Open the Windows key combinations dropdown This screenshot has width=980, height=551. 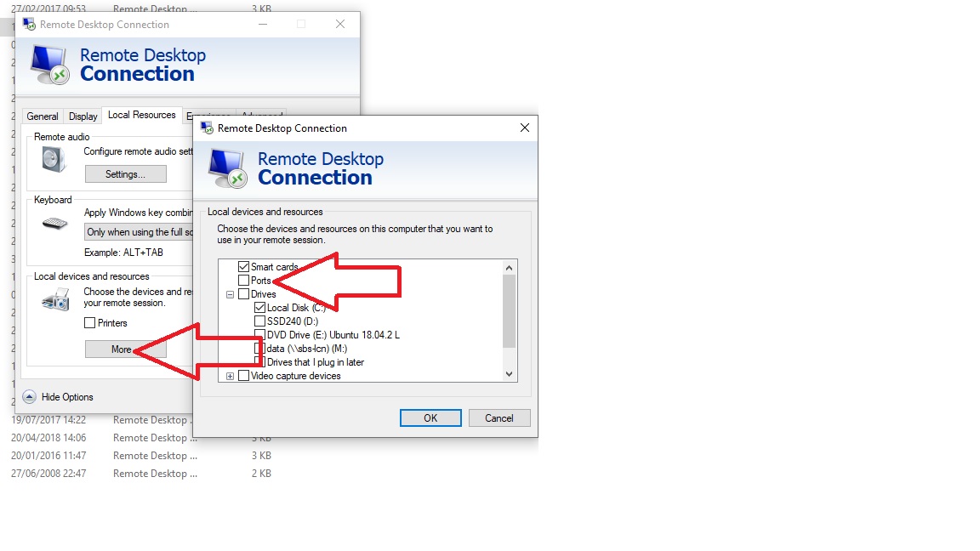139,232
